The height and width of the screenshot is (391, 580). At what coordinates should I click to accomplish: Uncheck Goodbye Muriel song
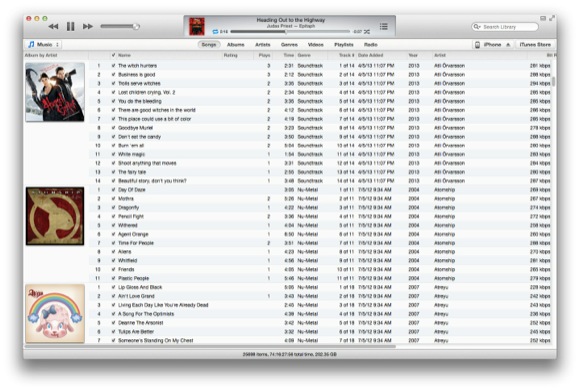[x=113, y=128]
